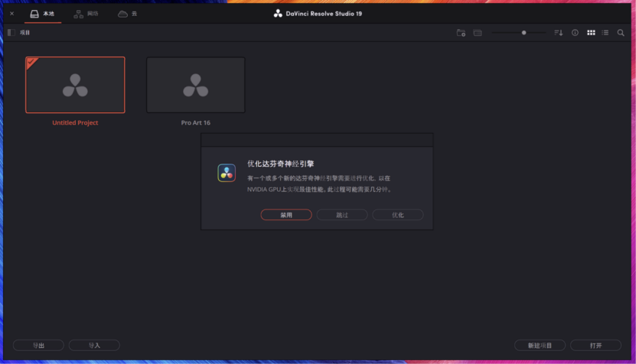
Task: Click the DaVinci Resolve icon in dialog
Action: 227,173
